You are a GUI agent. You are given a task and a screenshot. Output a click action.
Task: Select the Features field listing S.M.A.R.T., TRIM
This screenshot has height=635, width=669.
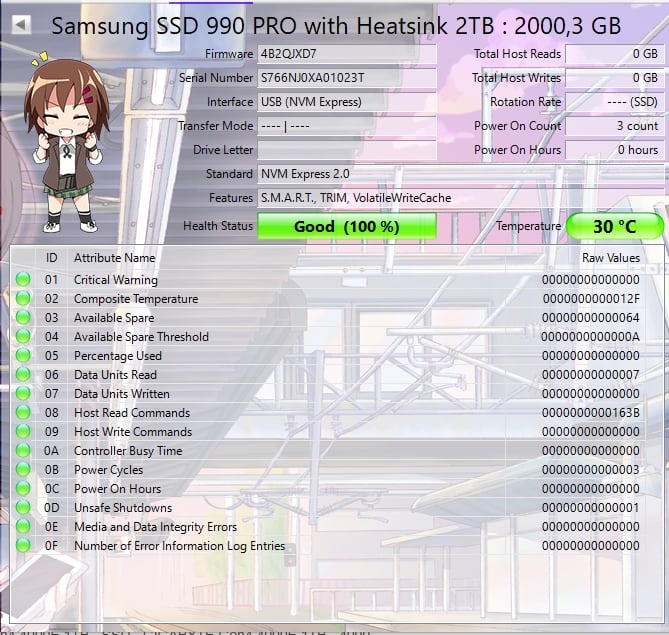[x=460, y=198]
